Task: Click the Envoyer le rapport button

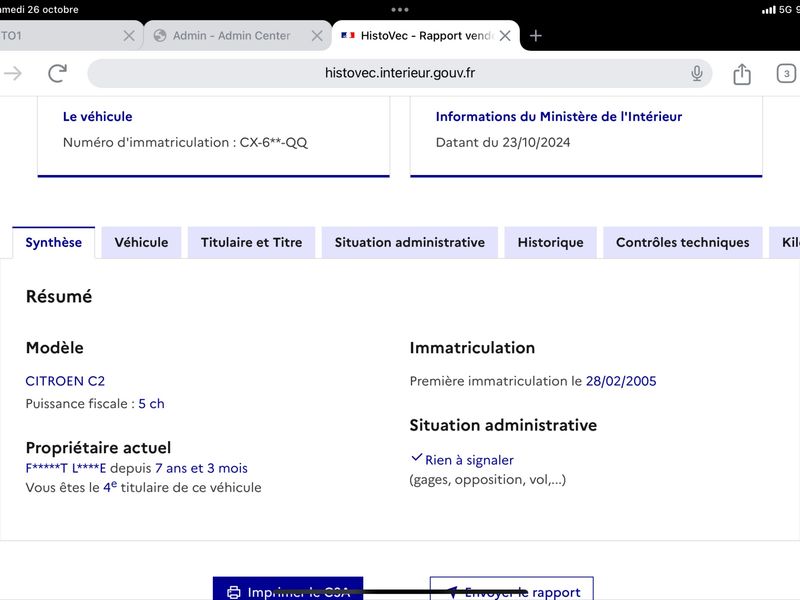Action: (x=512, y=589)
